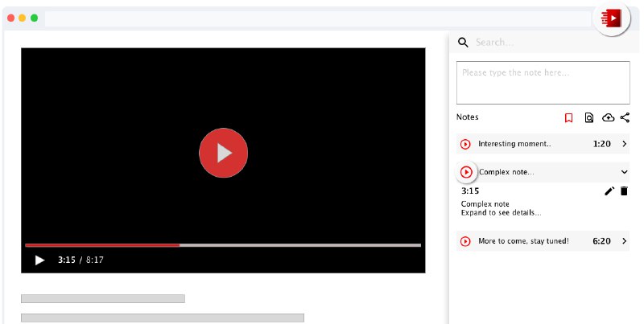Click the video progress bar
Screen dimensions: 644x324
[223, 245]
